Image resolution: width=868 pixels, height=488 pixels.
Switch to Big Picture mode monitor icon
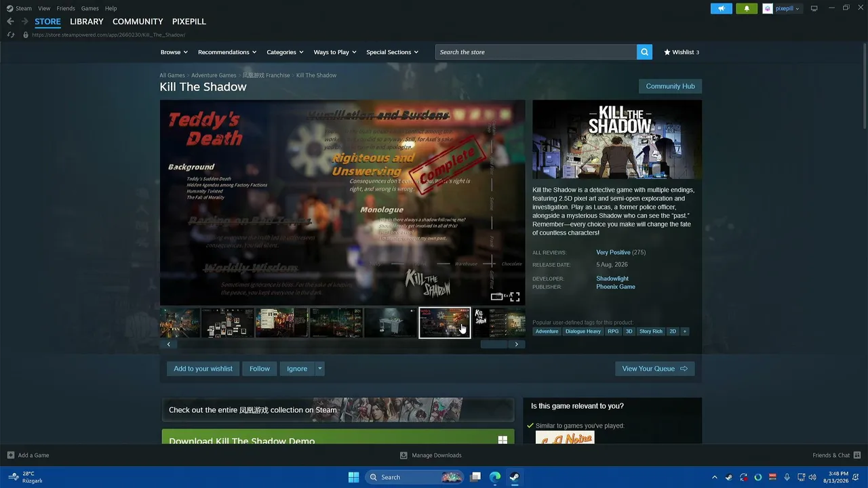814,8
